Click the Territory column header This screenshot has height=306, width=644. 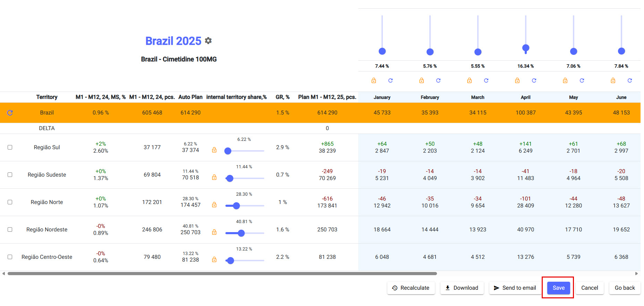click(x=47, y=97)
